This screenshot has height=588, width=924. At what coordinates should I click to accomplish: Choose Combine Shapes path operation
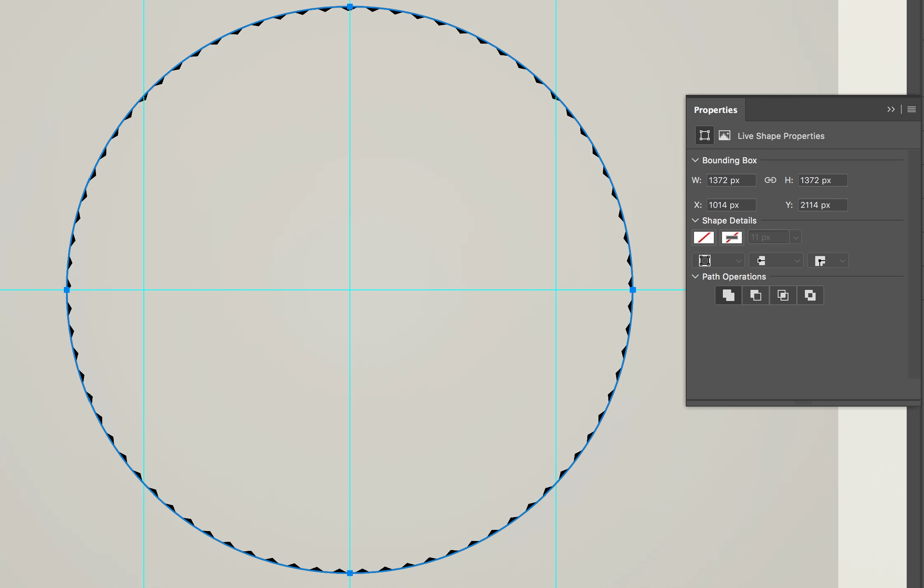pyautogui.click(x=728, y=295)
